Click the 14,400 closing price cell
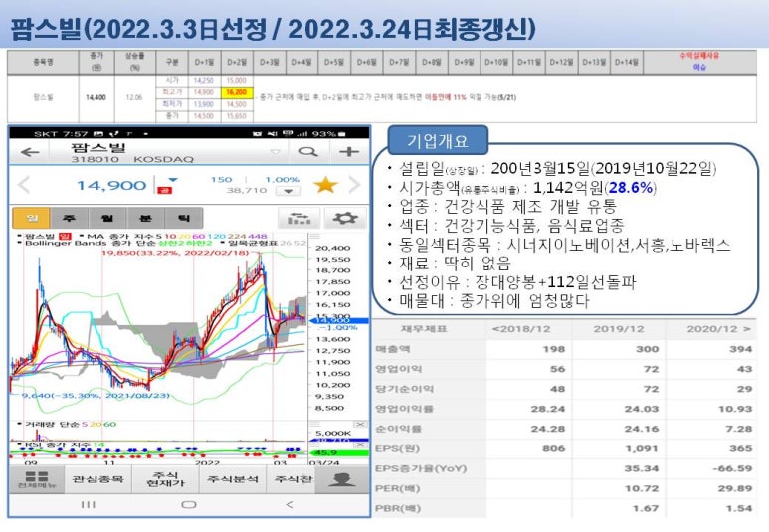The width and height of the screenshot is (769, 532). (96, 98)
